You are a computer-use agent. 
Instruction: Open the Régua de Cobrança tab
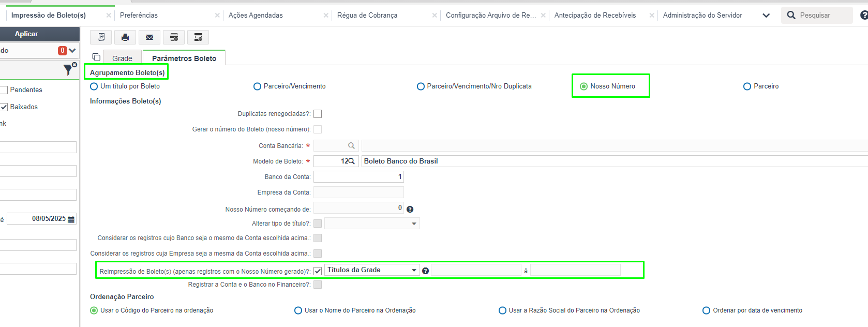point(367,16)
